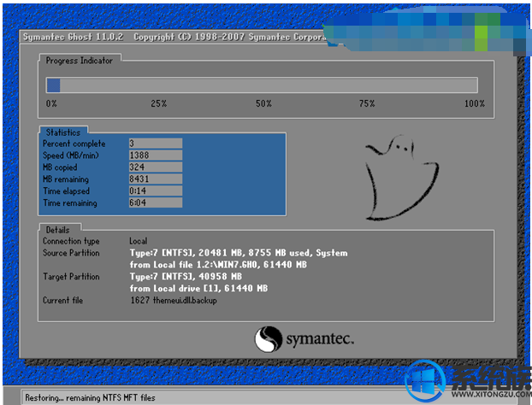The width and height of the screenshot is (532, 405).
Task: Click the Symantec yin-yang logo icon
Action: click(x=268, y=339)
